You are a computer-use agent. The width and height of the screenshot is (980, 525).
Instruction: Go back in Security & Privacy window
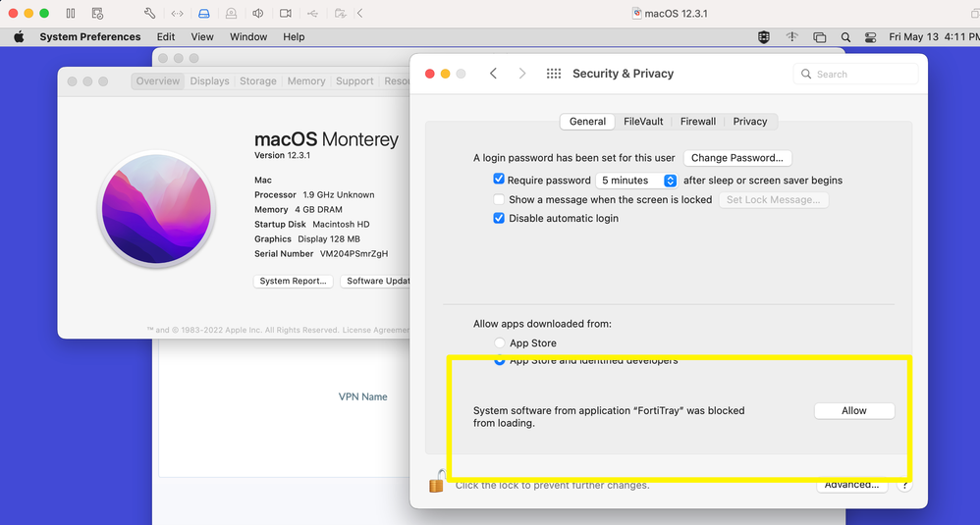493,74
